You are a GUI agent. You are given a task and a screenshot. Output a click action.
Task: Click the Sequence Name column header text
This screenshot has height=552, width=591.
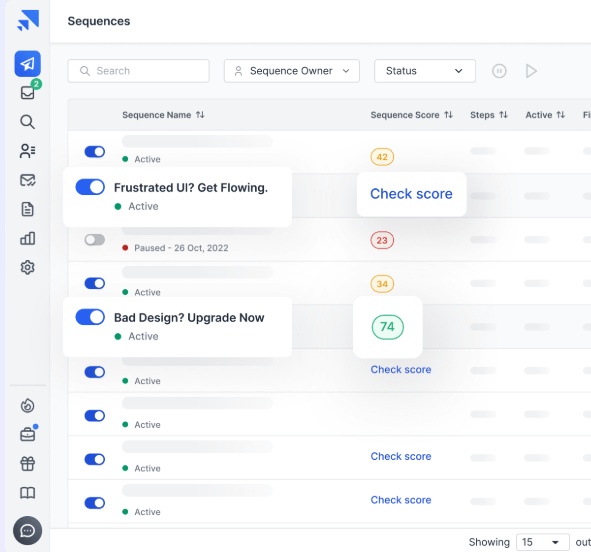[x=156, y=115]
